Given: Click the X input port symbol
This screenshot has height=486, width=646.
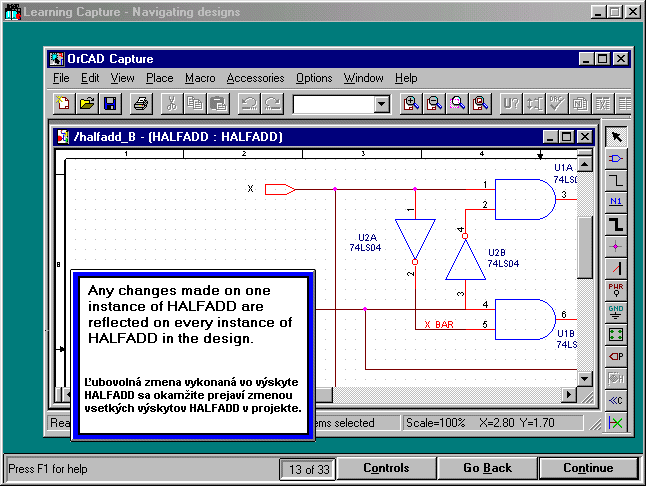Looking at the screenshot, I should tap(279, 188).
